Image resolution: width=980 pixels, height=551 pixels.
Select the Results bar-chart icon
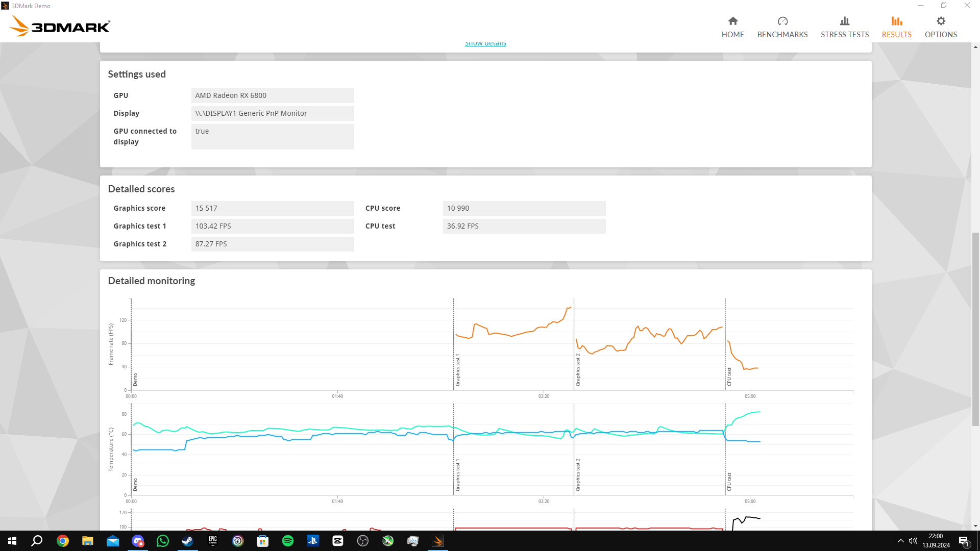[x=896, y=21]
